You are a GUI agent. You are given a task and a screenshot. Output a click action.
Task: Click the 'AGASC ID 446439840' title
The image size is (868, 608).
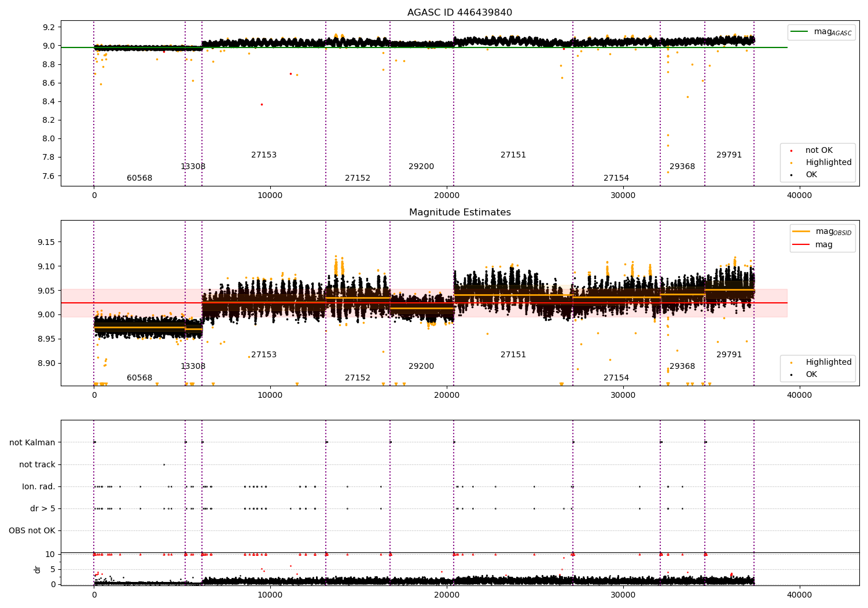click(x=459, y=13)
